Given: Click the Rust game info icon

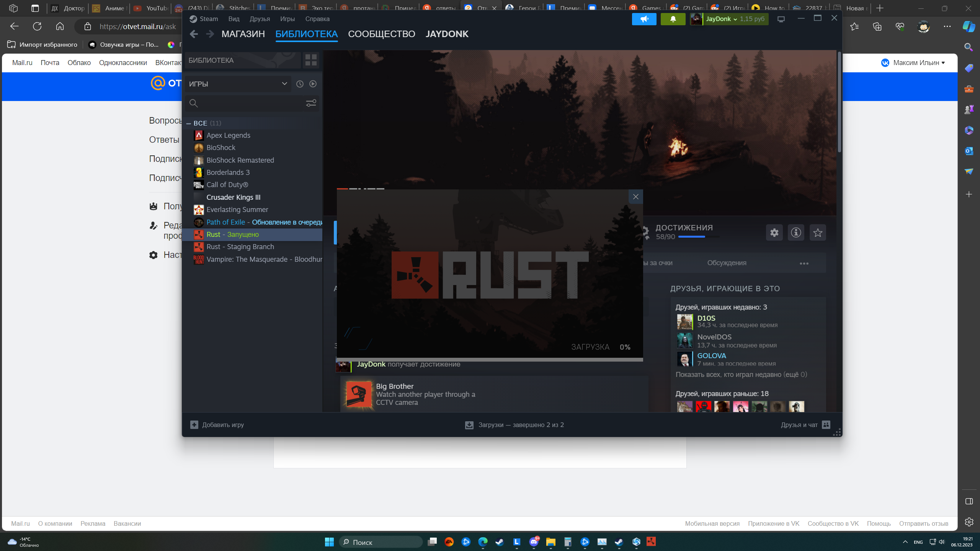Looking at the screenshot, I should click(x=796, y=233).
